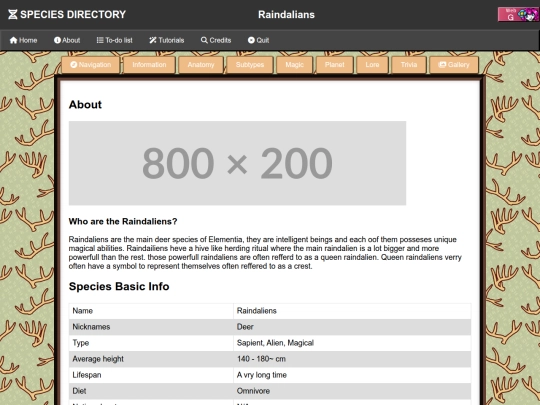The width and height of the screenshot is (540, 405).
Task: Open the Tutorials page
Action: (x=167, y=40)
